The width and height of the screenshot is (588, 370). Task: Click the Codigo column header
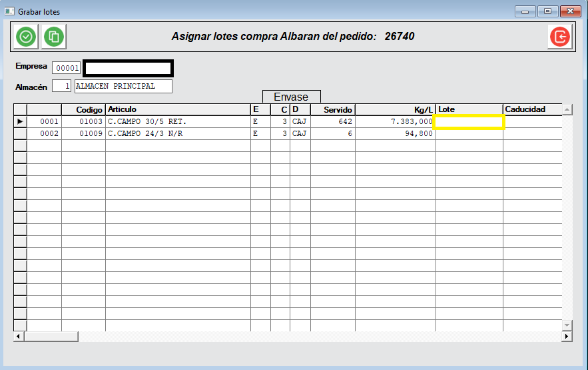point(84,109)
